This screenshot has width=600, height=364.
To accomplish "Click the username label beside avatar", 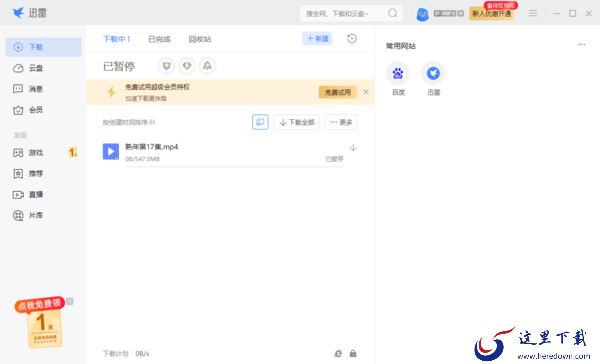I will [x=448, y=13].
